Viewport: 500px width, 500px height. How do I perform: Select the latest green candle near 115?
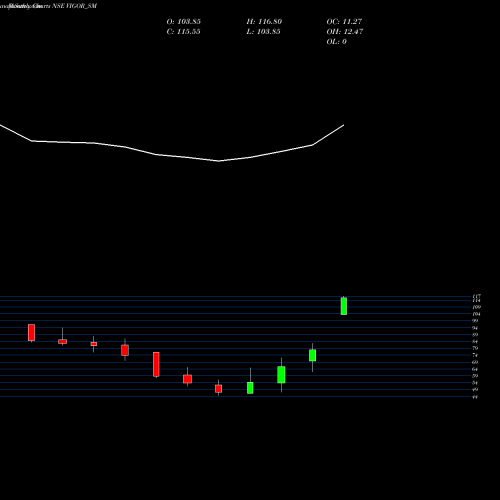[x=344, y=306]
